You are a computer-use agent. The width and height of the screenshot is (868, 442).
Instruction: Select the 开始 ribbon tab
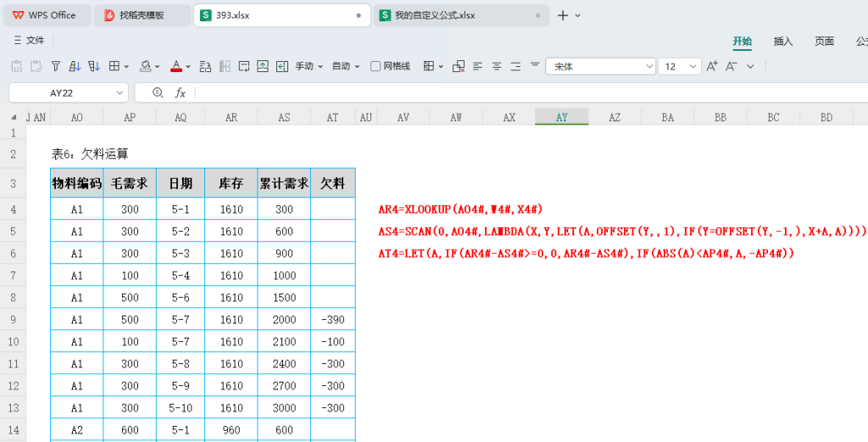click(x=743, y=42)
